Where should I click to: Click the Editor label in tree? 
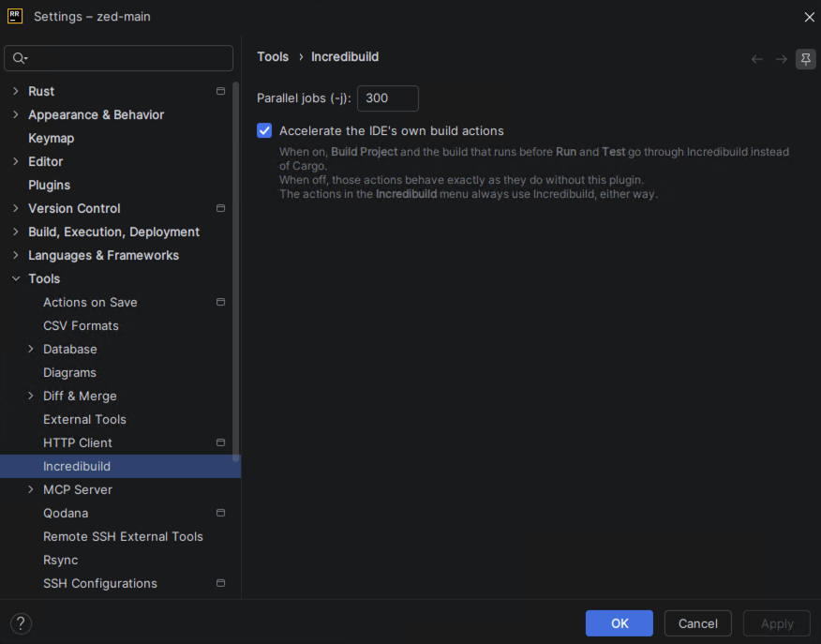(x=46, y=161)
